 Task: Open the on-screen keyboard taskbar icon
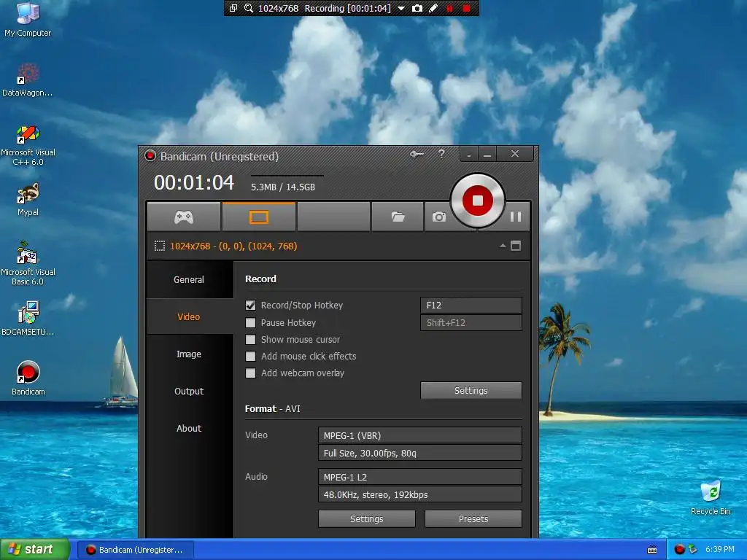coord(652,550)
